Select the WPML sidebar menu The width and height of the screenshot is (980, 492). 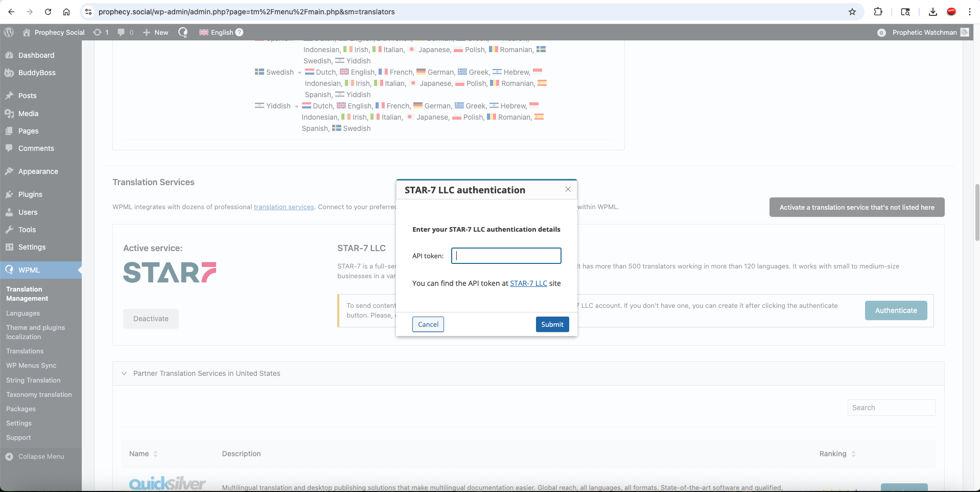(41, 270)
